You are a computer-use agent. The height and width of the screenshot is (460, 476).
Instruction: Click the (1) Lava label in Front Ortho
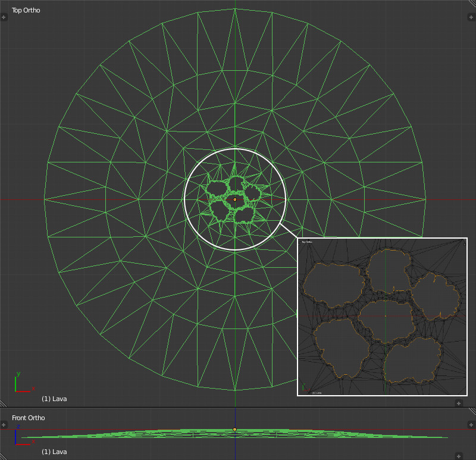(x=54, y=452)
